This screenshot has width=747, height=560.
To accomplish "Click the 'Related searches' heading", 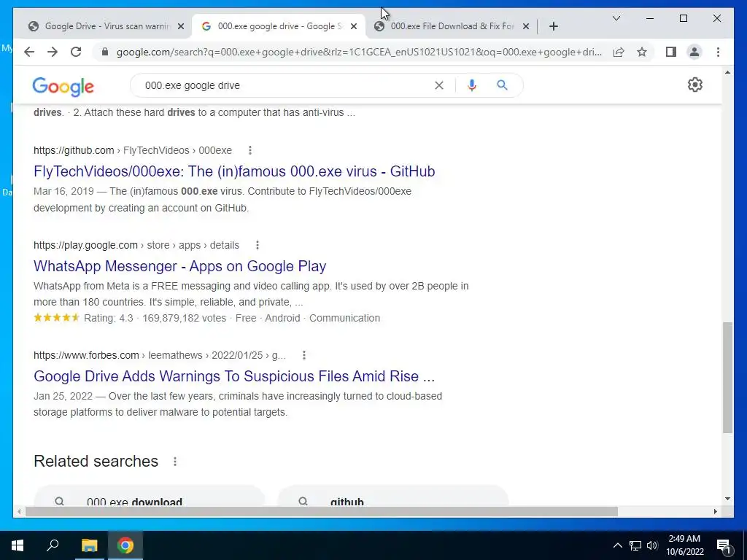I will 96,462.
